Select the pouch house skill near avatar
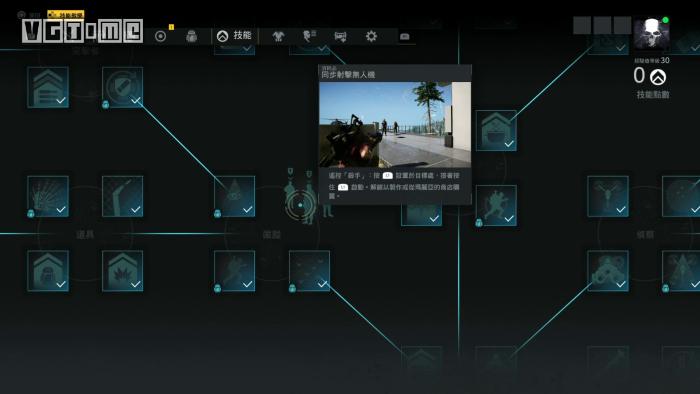Viewport: 700px width, 394px height. click(496, 130)
